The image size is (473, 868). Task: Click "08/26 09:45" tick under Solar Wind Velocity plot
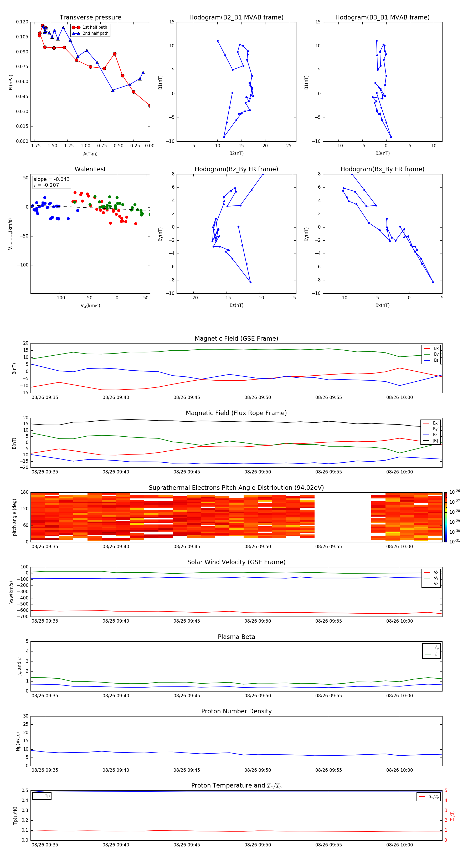[x=187, y=621]
